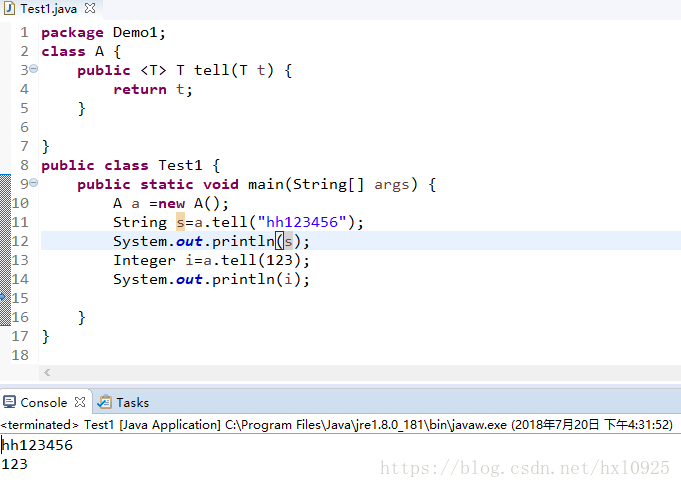Screen dimensions: 681x488
Task: Click 'new A()' on line 10
Action: coord(188,204)
